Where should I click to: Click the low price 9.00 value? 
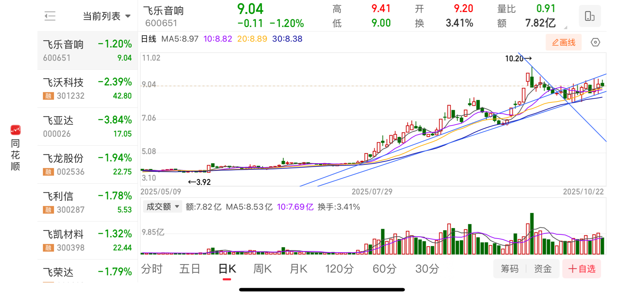click(381, 23)
